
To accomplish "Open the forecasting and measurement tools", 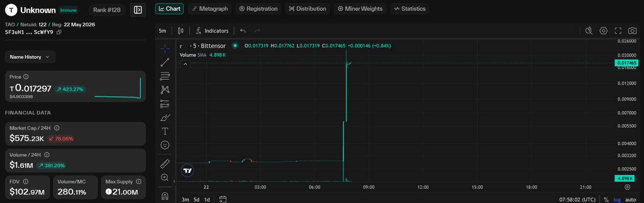I will [x=165, y=103].
